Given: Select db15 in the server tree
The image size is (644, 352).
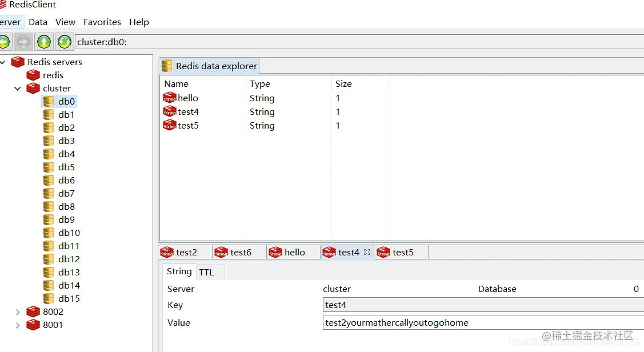Looking at the screenshot, I should coord(69,299).
